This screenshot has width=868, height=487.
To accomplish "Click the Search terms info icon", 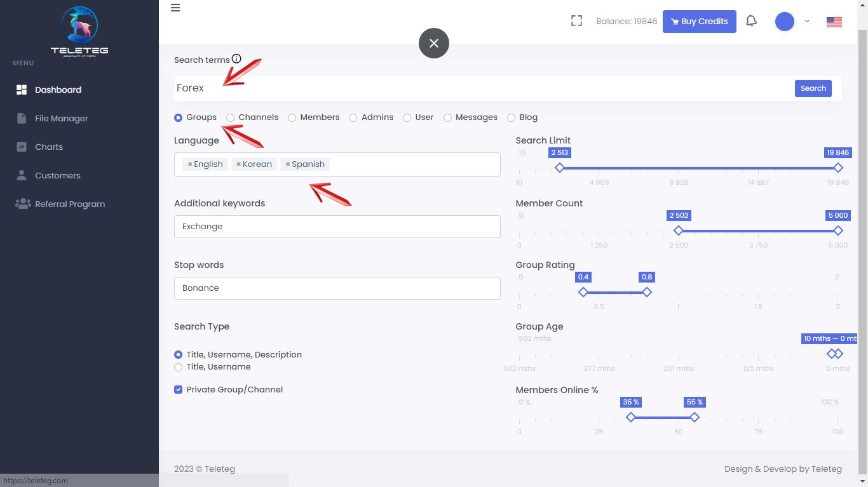I will pos(236,59).
